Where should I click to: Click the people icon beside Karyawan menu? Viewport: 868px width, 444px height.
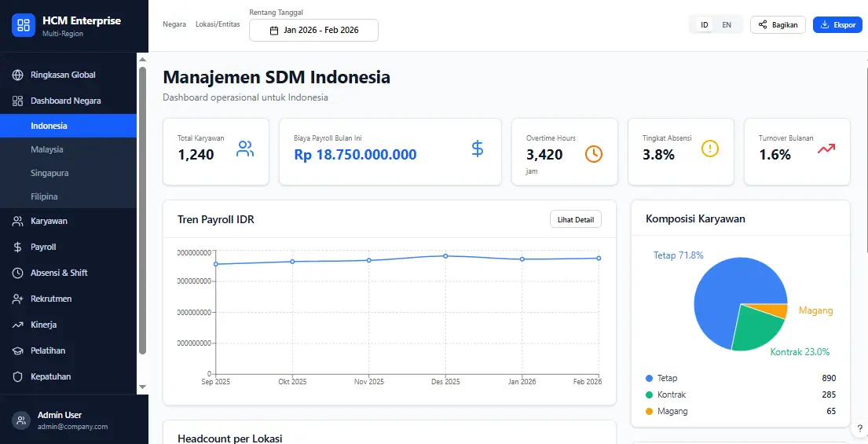(x=18, y=221)
